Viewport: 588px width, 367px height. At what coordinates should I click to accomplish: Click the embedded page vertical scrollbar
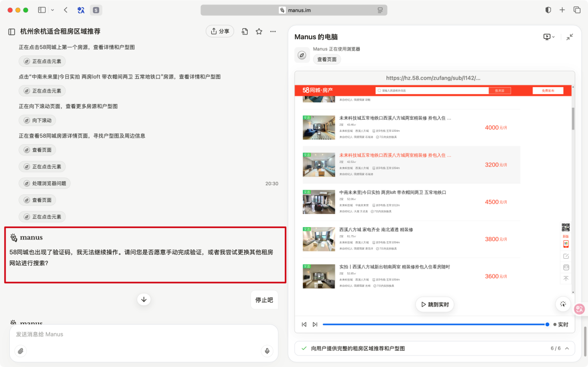coord(573,119)
